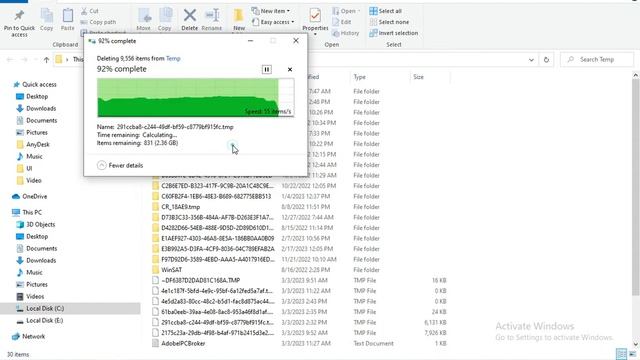The width and height of the screenshot is (640, 360).
Task: Click the Paste ribbon button
Action: [x=68, y=20]
